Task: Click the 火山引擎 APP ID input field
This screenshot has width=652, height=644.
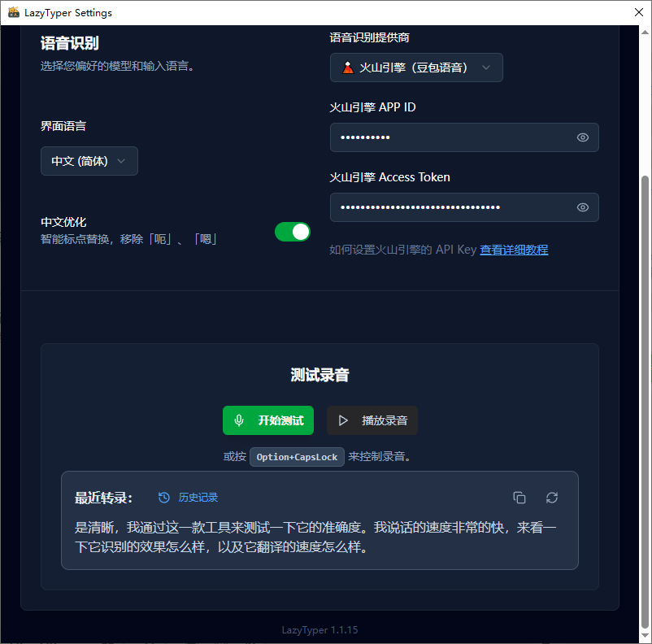Action: [451, 137]
